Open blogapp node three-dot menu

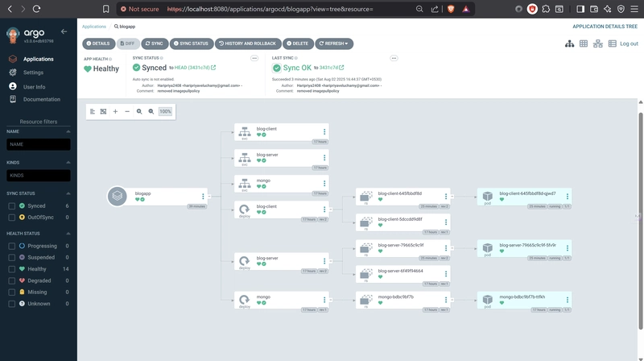coord(203,196)
